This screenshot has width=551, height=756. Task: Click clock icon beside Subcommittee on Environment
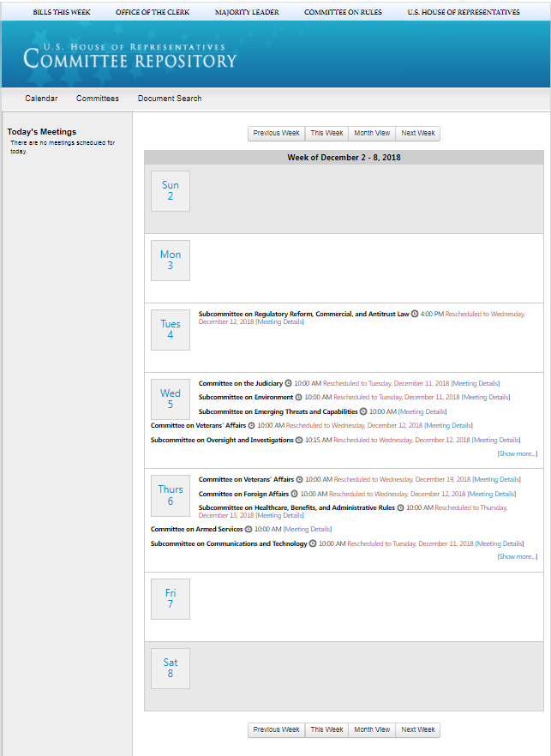(298, 398)
